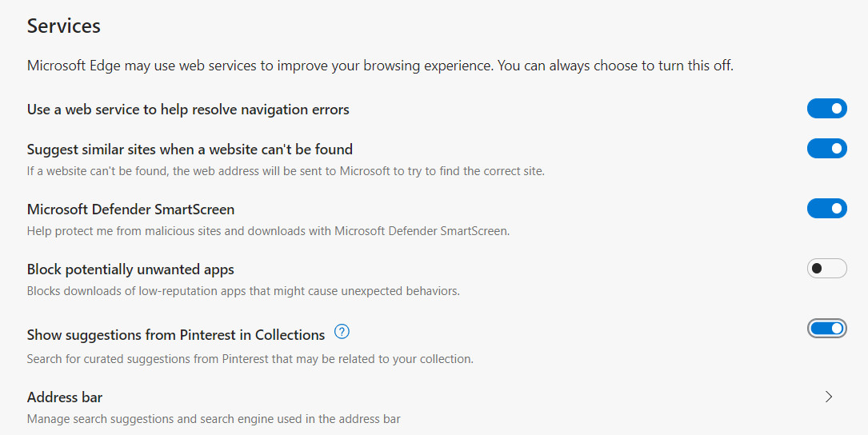Click 'Block potentially unwanted apps' label
868x435 pixels.
pos(130,269)
